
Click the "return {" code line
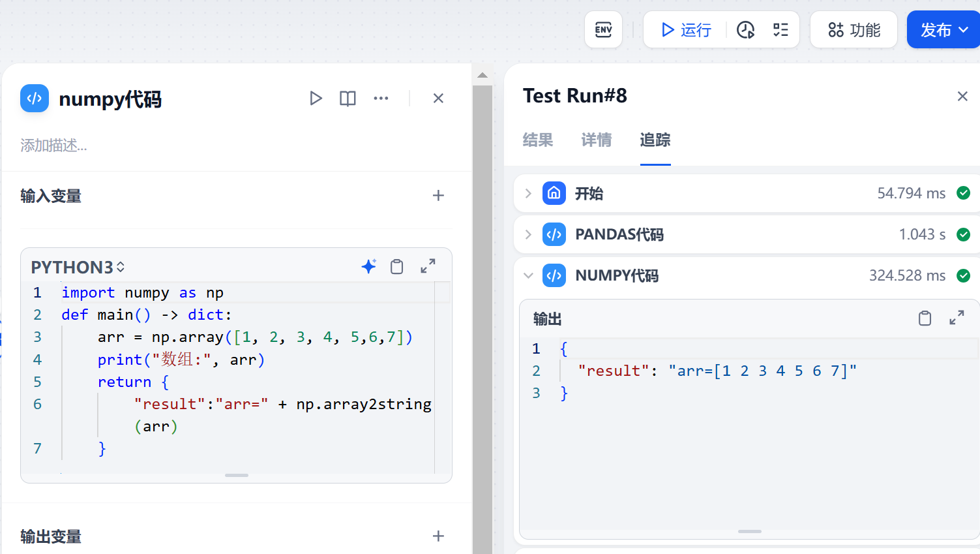pyautogui.click(x=133, y=381)
